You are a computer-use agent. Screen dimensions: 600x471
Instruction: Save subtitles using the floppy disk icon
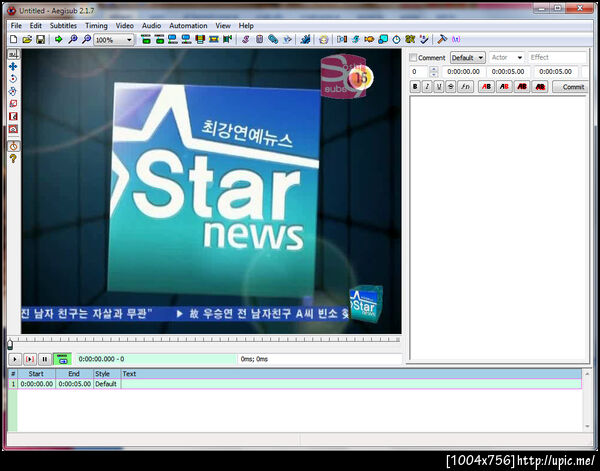pyautogui.click(x=40, y=39)
